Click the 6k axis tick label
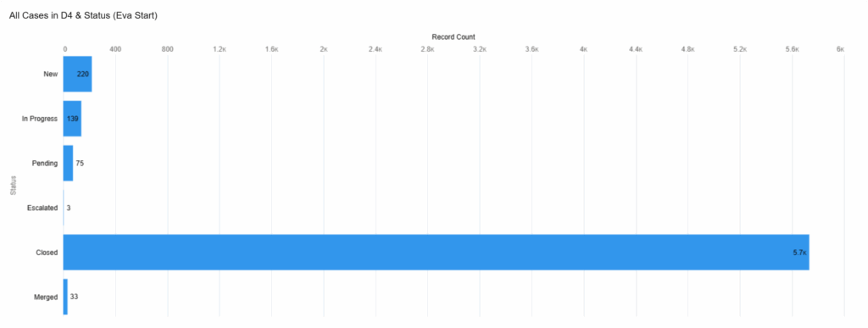The image size is (868, 328). pyautogui.click(x=840, y=49)
